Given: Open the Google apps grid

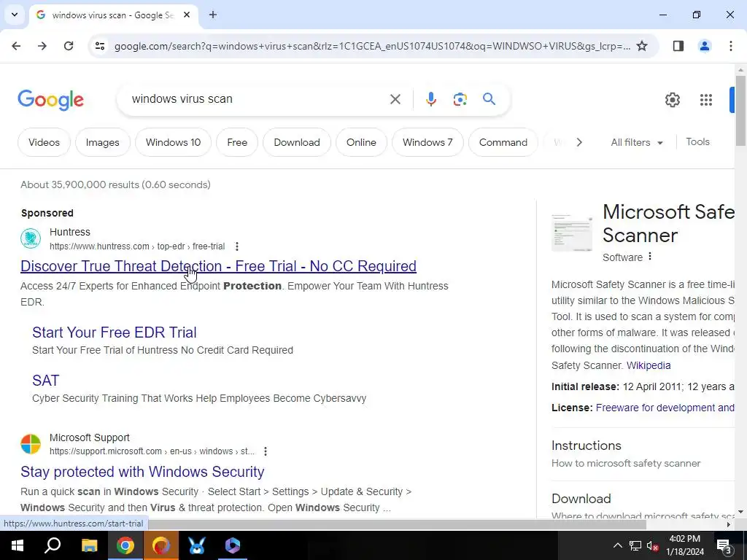Looking at the screenshot, I should click(x=706, y=99).
